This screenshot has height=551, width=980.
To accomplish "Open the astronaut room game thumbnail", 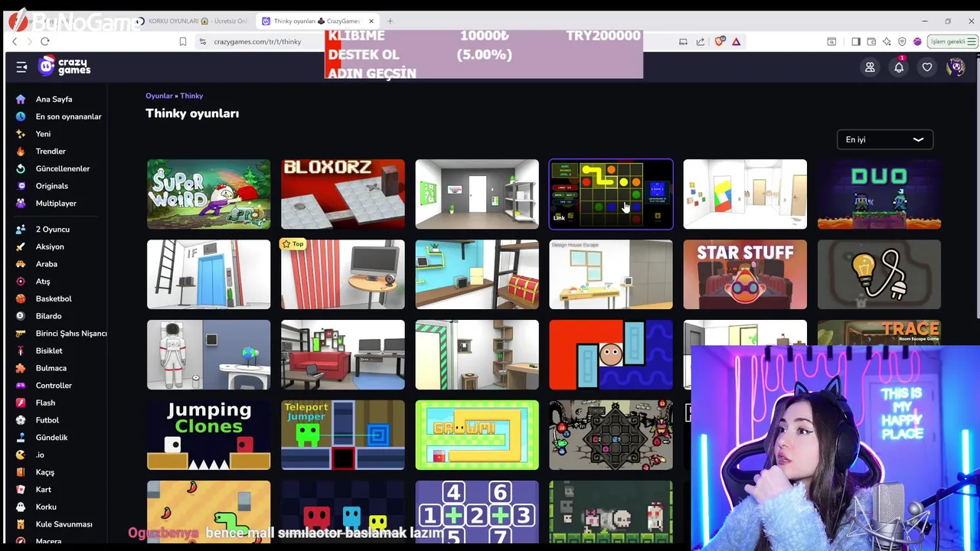I will (x=208, y=355).
